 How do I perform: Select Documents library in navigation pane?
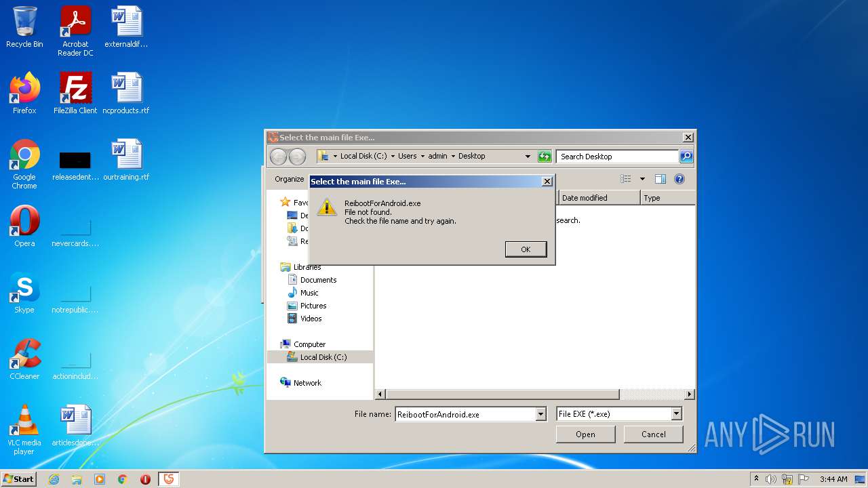coord(318,280)
